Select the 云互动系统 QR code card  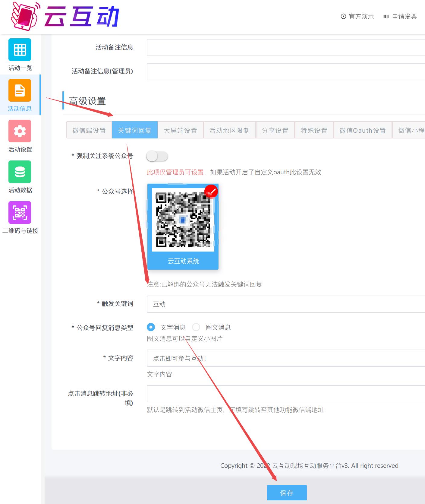[183, 226]
